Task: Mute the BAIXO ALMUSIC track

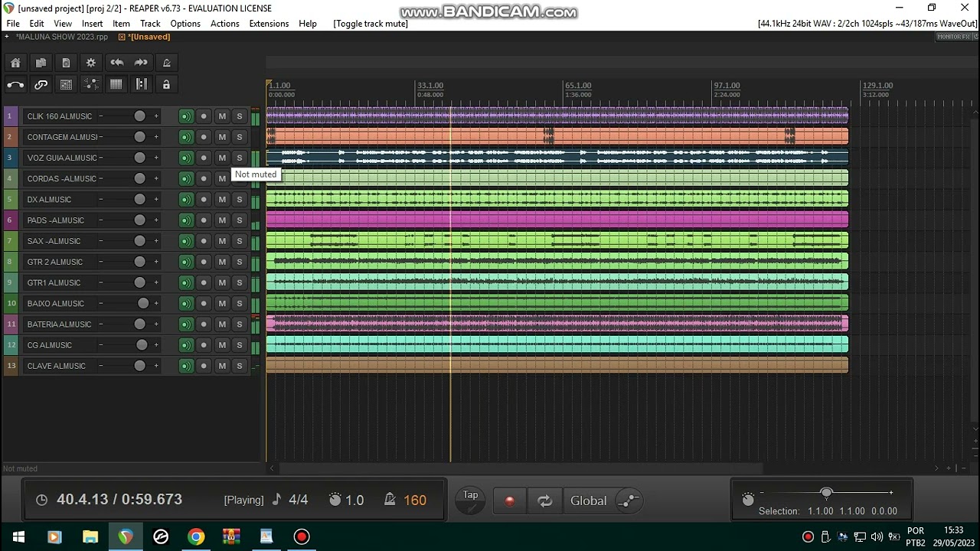Action: pos(222,304)
